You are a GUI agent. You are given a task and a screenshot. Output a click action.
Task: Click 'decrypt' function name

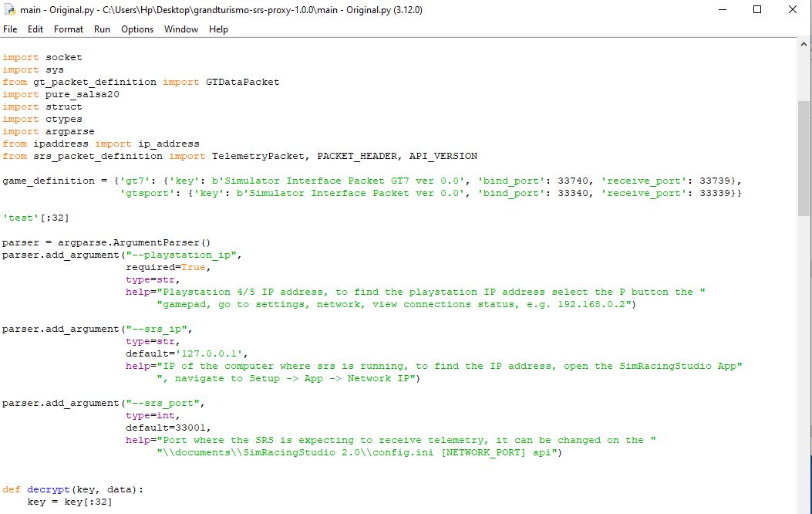[x=48, y=489]
